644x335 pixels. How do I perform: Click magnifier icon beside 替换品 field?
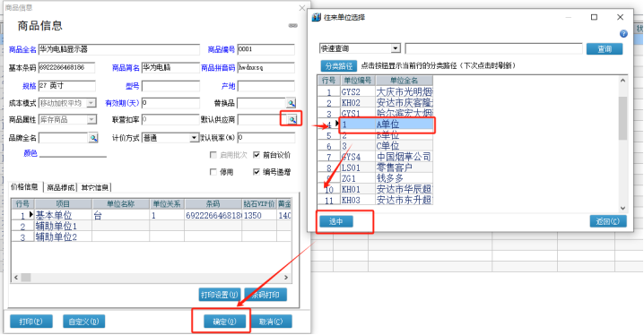(291, 103)
